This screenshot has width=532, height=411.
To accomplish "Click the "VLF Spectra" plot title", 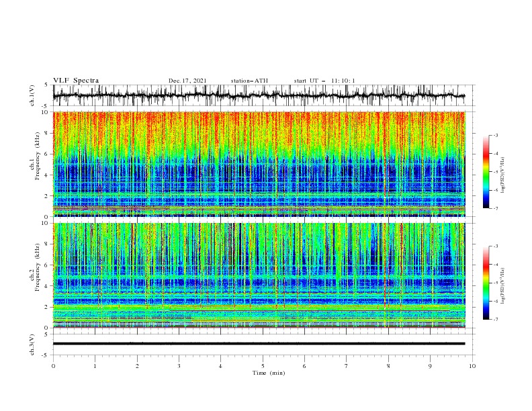I will coord(76,81).
